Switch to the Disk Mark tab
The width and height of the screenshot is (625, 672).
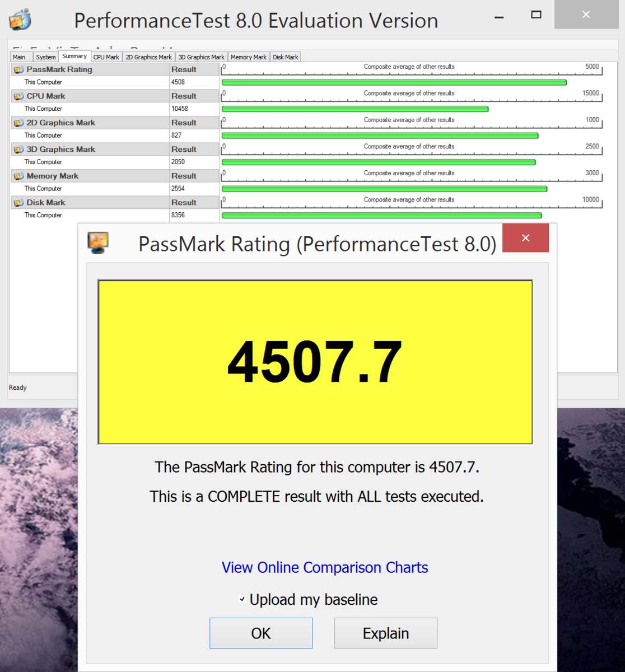pos(286,57)
